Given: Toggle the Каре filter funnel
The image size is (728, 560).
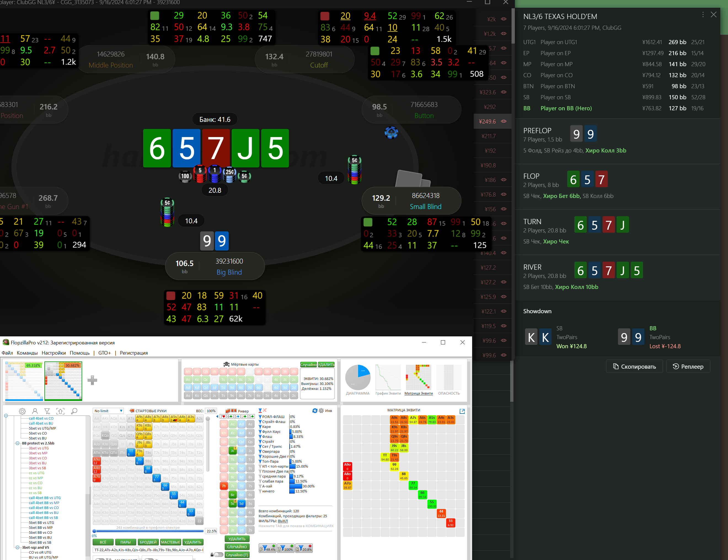Looking at the screenshot, I should 260,427.
